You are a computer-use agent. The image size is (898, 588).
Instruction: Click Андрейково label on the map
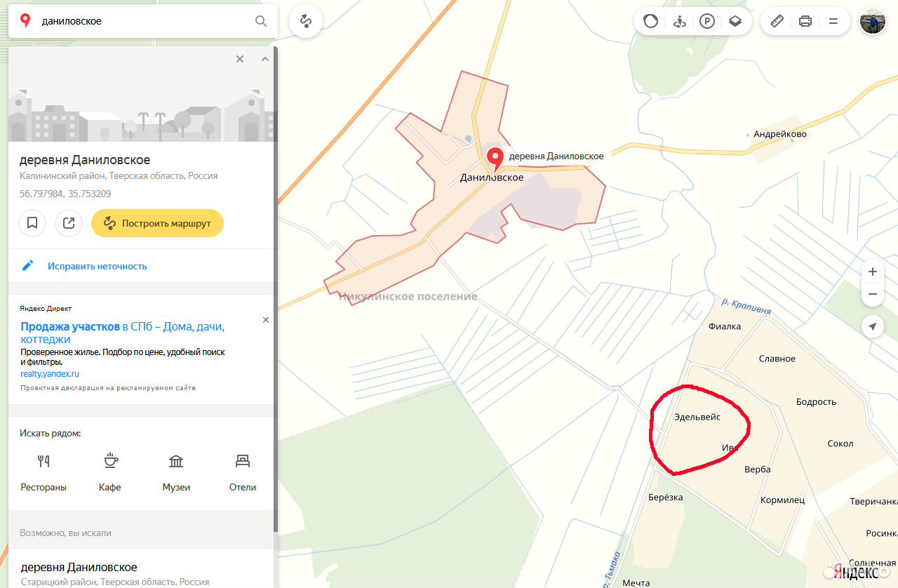[x=780, y=134]
